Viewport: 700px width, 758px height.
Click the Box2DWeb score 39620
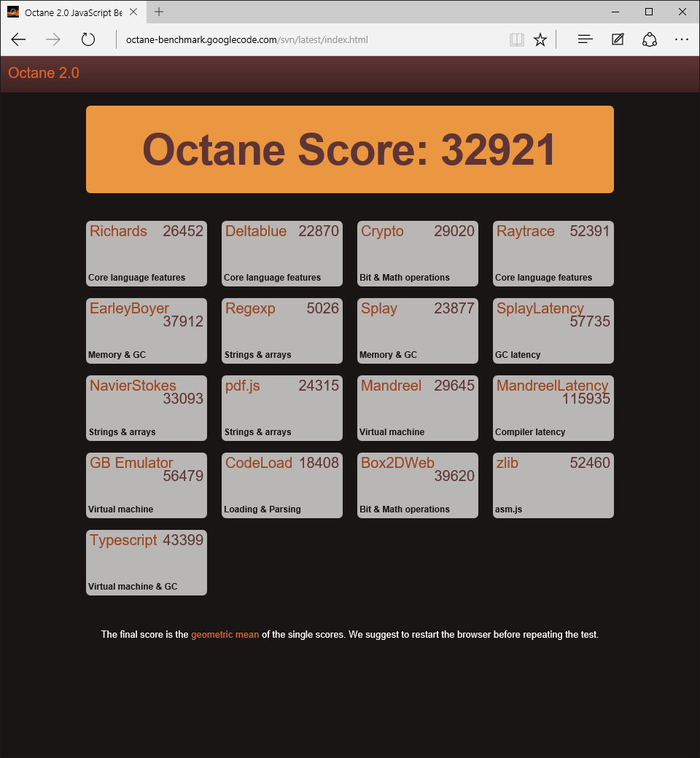click(x=454, y=476)
